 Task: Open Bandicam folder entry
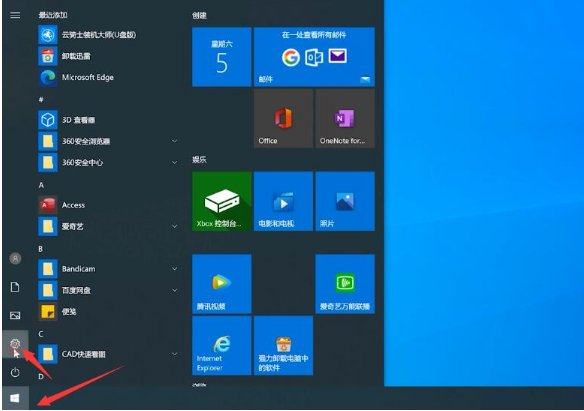pyautogui.click(x=109, y=269)
